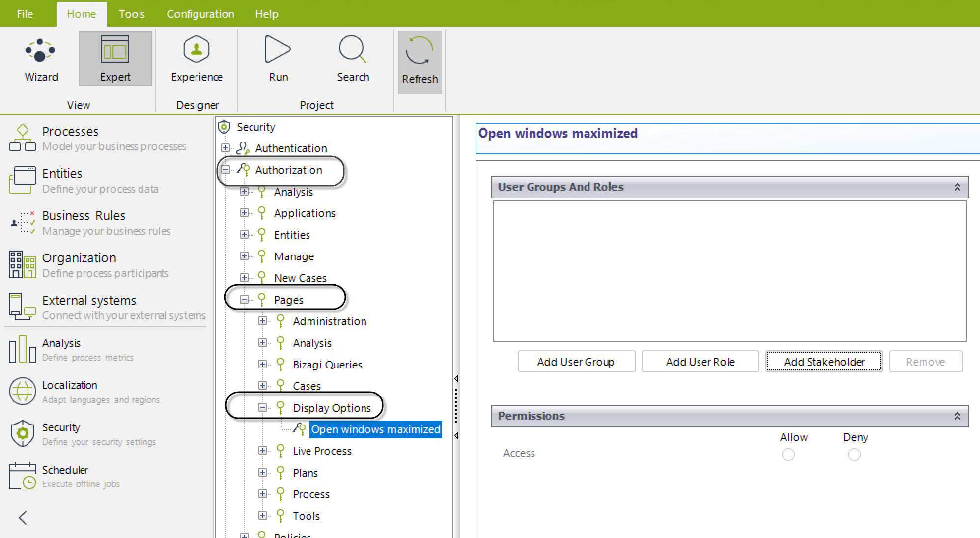Select the Analysis item under Pages

tap(312, 343)
